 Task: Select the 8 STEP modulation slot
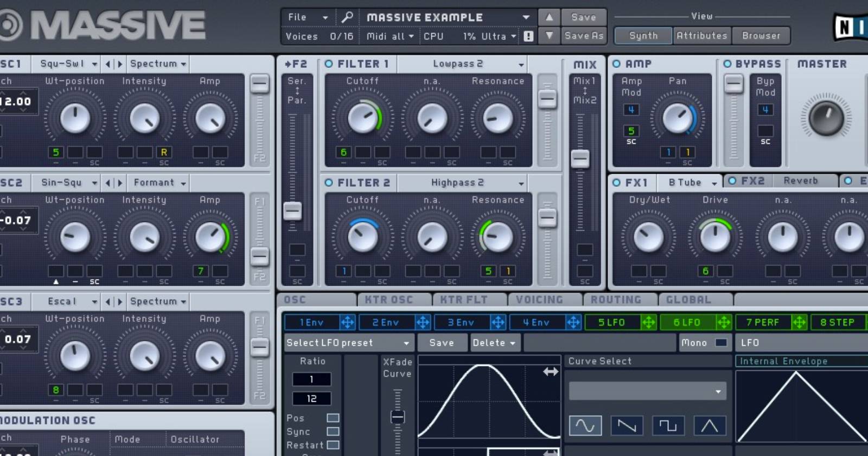click(x=839, y=322)
